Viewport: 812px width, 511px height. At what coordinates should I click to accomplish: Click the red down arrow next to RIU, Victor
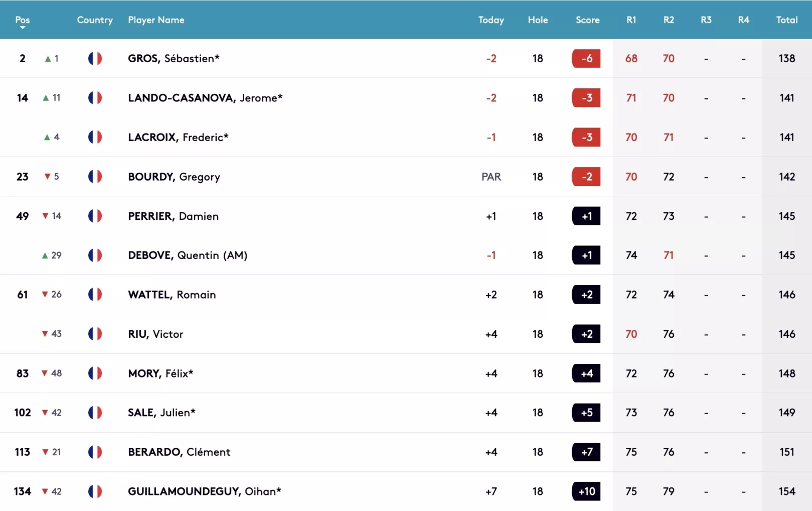click(x=45, y=334)
